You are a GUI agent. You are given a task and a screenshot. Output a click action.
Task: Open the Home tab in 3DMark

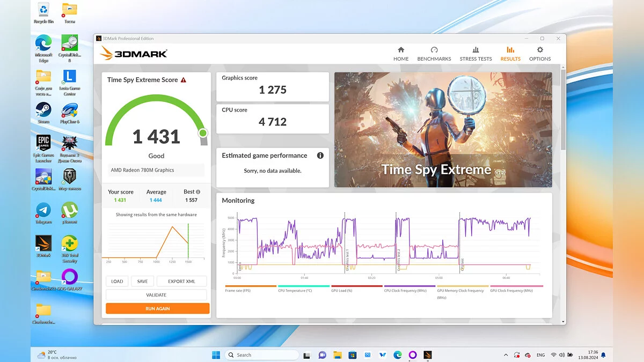tap(401, 54)
